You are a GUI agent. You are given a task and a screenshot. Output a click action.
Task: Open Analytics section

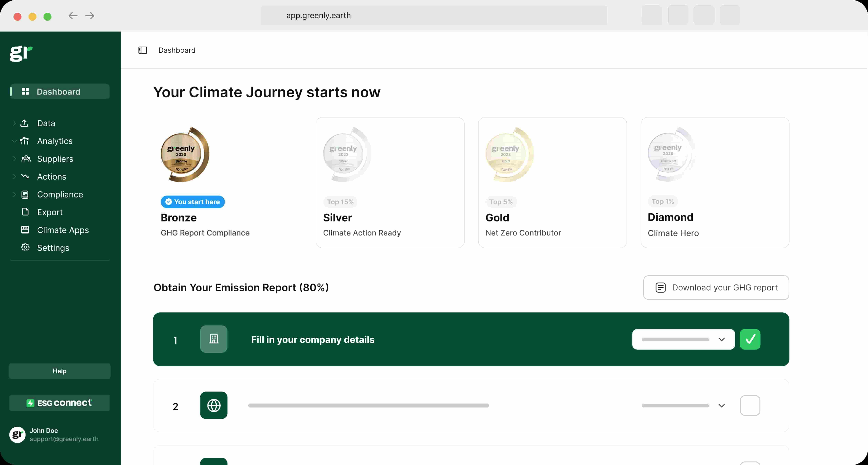click(54, 141)
